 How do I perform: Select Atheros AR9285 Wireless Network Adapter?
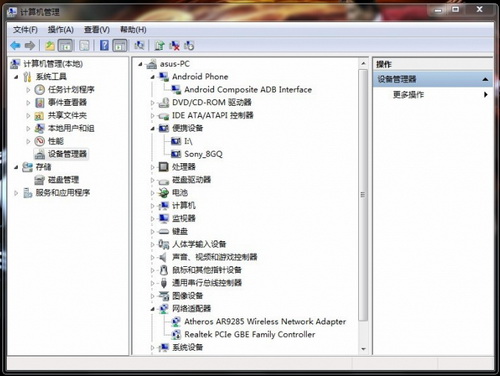pos(265,322)
